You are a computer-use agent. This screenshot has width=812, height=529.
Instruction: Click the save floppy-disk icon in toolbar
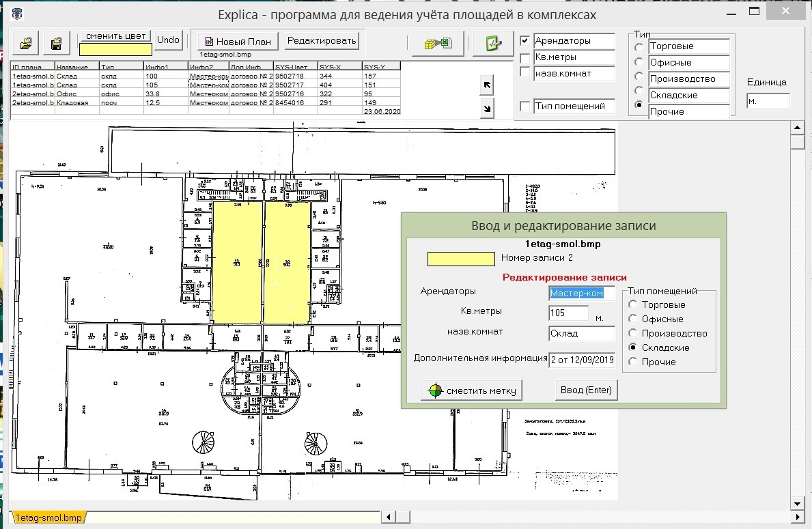(x=57, y=43)
